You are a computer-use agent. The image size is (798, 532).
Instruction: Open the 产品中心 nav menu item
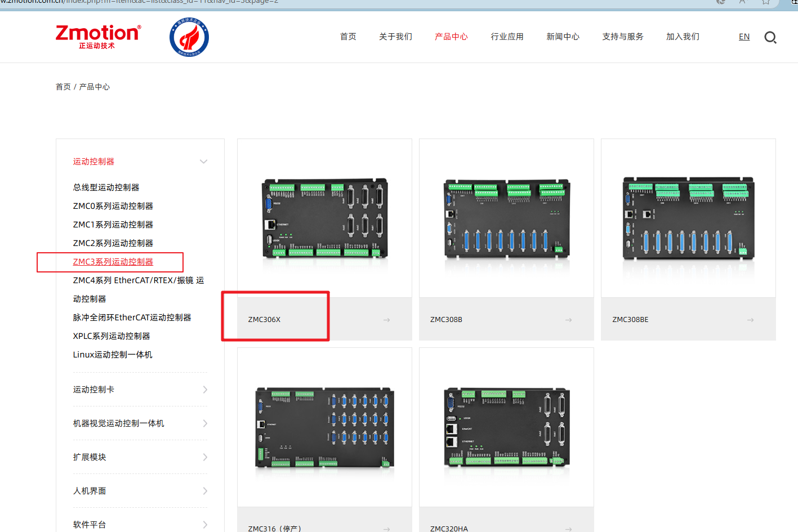click(x=451, y=37)
